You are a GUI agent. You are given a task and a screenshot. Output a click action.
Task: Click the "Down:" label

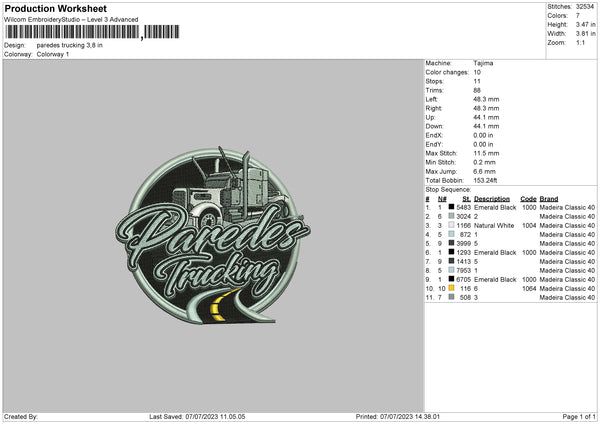pos(434,126)
